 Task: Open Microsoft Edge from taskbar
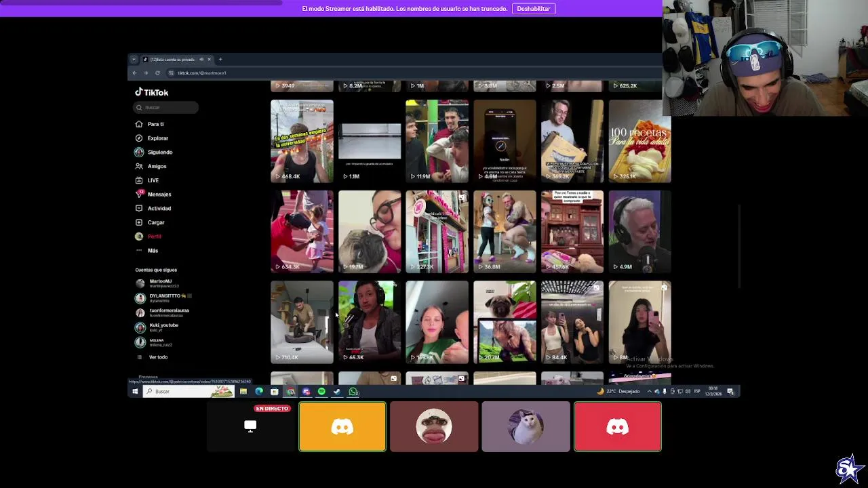click(x=259, y=391)
